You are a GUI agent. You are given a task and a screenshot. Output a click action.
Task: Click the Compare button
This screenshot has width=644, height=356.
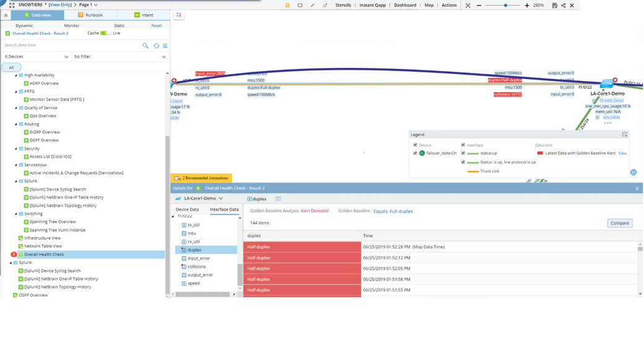619,223
